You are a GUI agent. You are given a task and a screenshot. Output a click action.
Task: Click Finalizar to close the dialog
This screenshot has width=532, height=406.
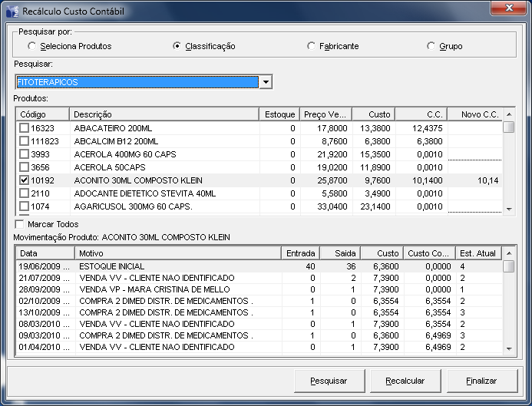coord(481,381)
